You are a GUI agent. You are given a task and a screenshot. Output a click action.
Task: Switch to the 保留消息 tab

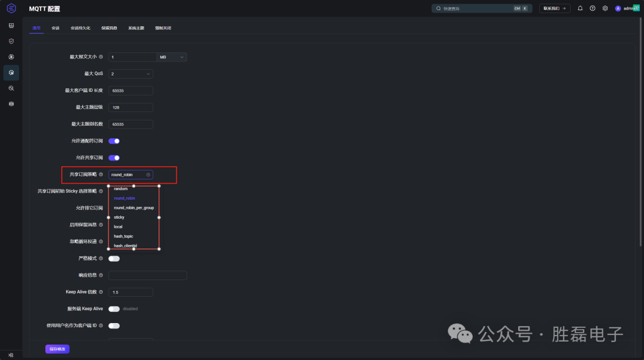[109, 28]
